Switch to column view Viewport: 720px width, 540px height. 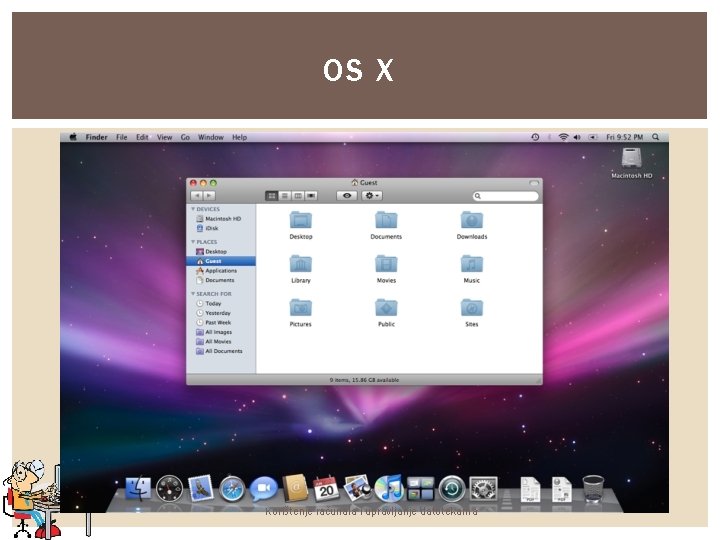[298, 196]
